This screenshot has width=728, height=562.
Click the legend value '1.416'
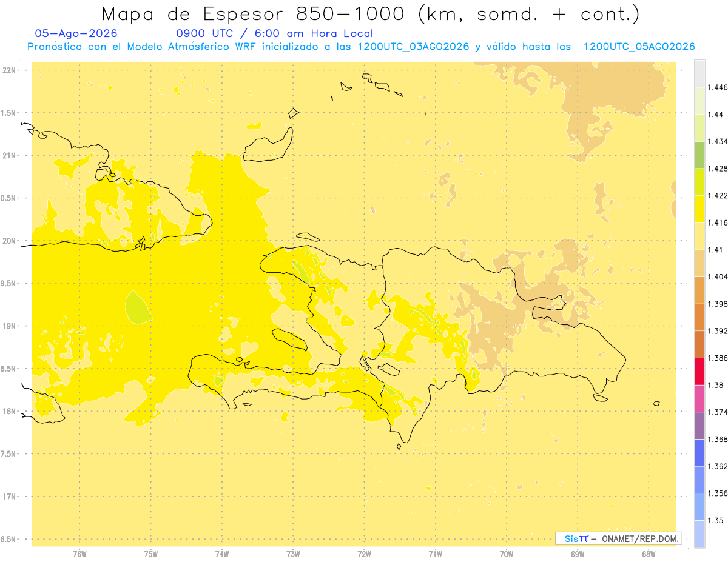coord(718,222)
